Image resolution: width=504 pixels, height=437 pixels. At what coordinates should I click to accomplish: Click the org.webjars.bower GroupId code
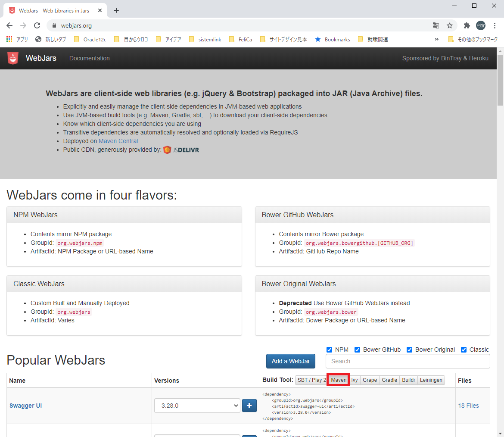(x=331, y=312)
